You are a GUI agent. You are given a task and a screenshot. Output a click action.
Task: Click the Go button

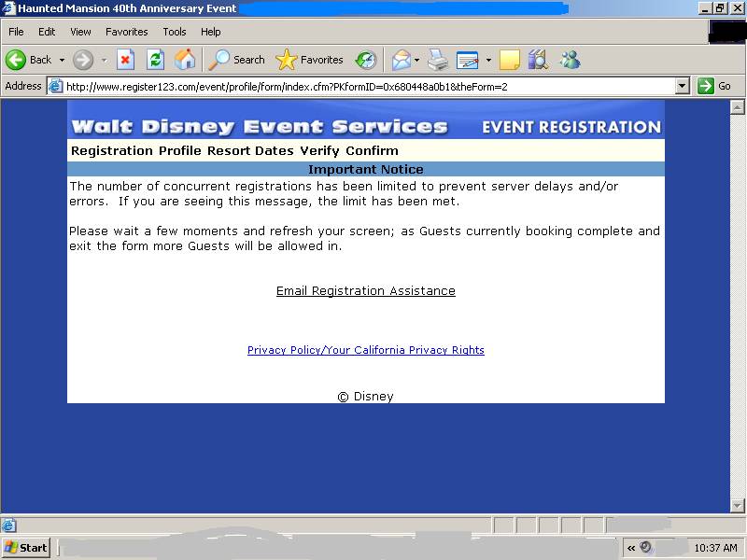coord(713,86)
